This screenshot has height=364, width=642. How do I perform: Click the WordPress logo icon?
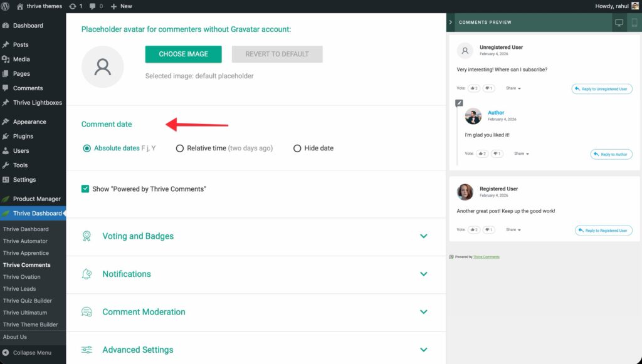[7, 6]
